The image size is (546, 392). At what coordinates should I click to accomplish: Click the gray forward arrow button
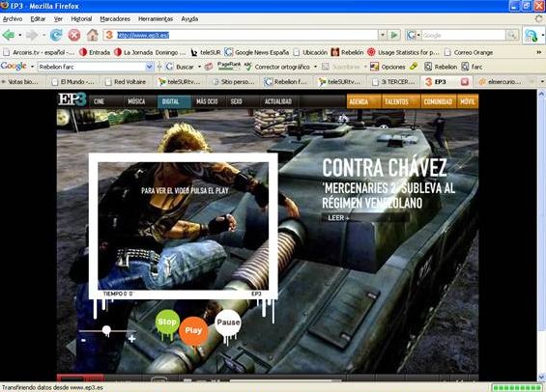[x=32, y=35]
